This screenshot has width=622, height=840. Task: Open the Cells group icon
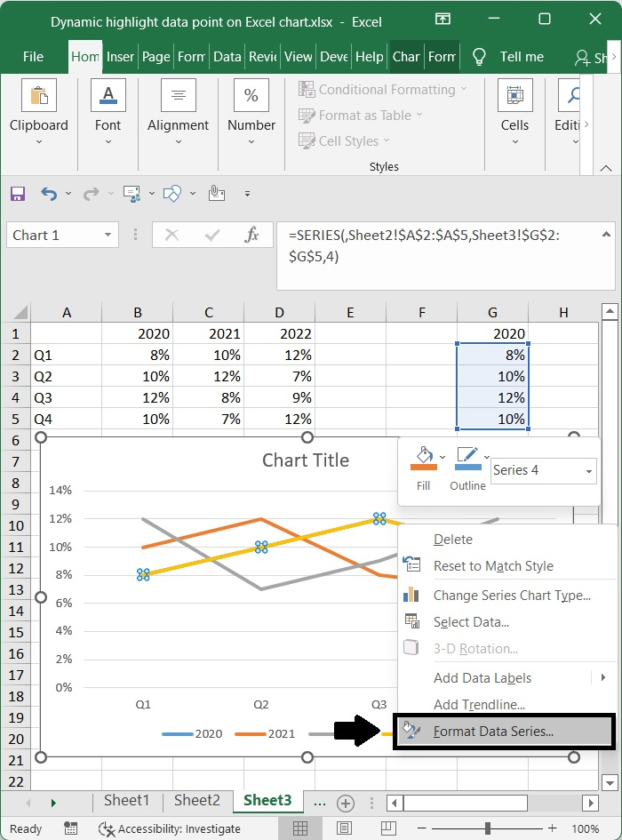(x=514, y=95)
